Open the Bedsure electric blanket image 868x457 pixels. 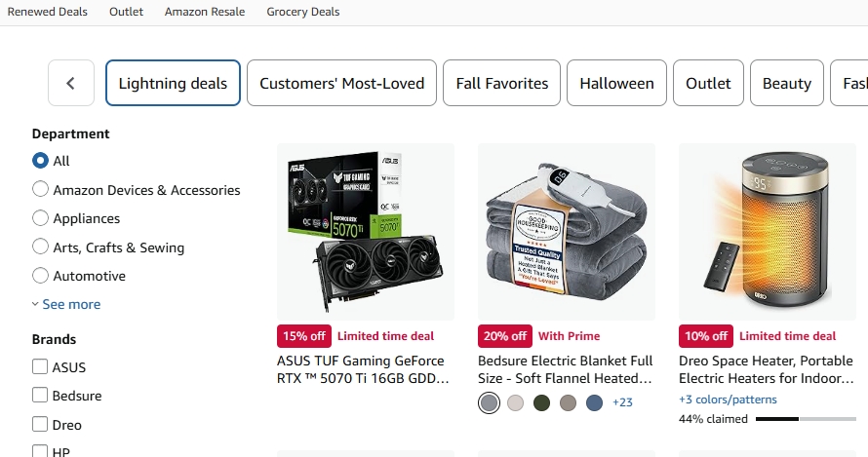pos(566,232)
